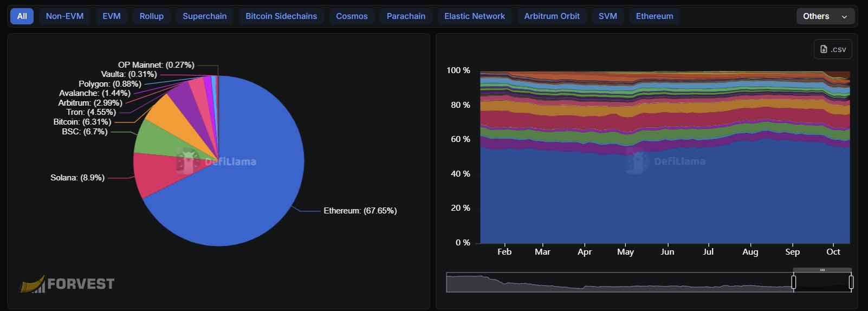Pick the Elastic Network filter
Viewport: 868px width, 311px height.
click(474, 16)
